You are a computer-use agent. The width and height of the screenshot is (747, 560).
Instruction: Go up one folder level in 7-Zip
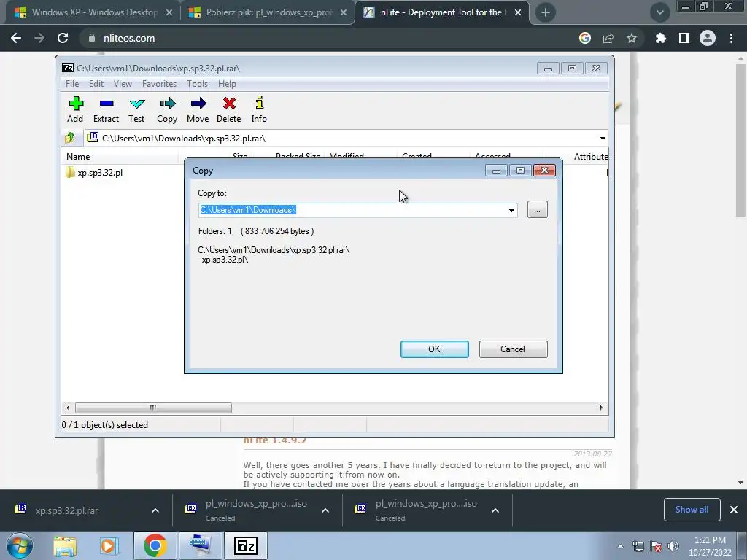70,138
